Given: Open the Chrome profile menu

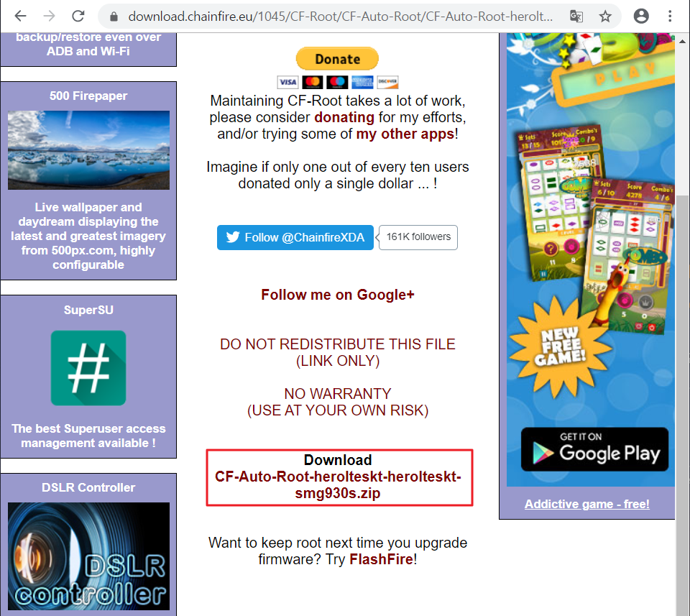Looking at the screenshot, I should 641,17.
